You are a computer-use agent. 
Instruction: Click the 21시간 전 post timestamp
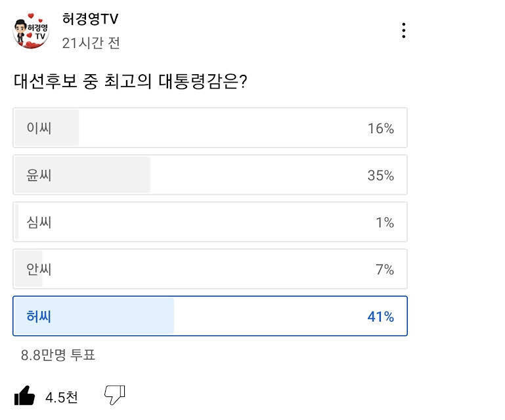coord(91,43)
